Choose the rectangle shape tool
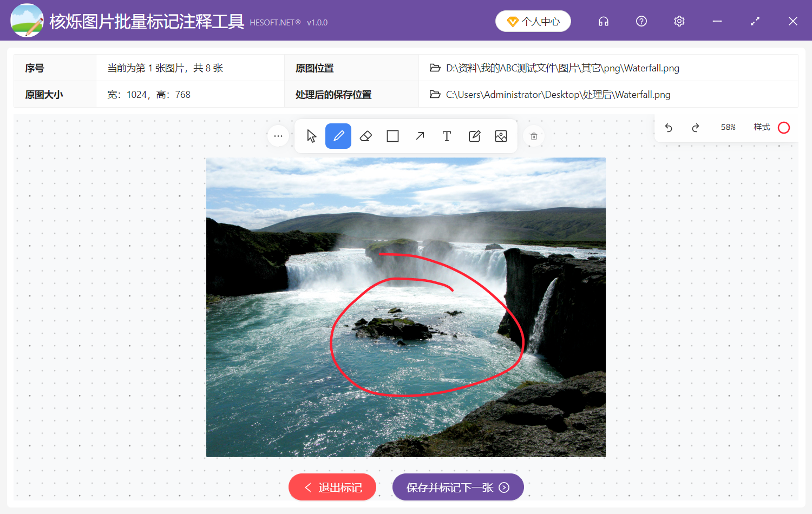The image size is (812, 514). (x=392, y=136)
